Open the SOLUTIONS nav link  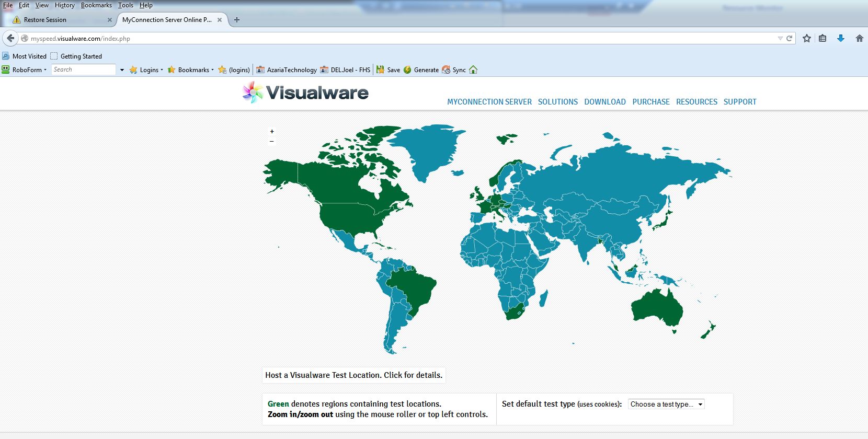[x=558, y=102]
